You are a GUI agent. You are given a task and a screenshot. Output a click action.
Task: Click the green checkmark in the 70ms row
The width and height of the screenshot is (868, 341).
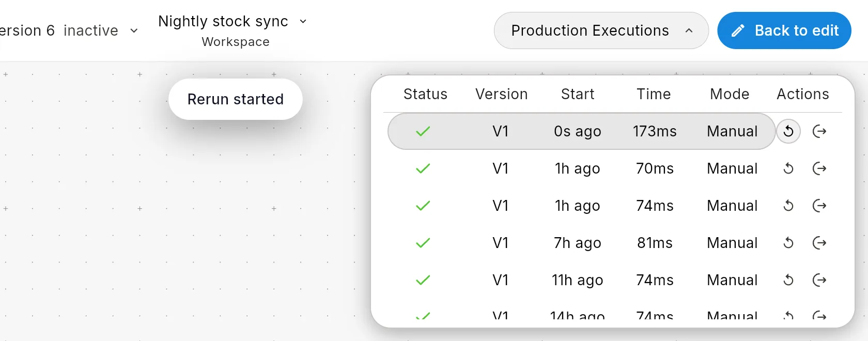423,169
